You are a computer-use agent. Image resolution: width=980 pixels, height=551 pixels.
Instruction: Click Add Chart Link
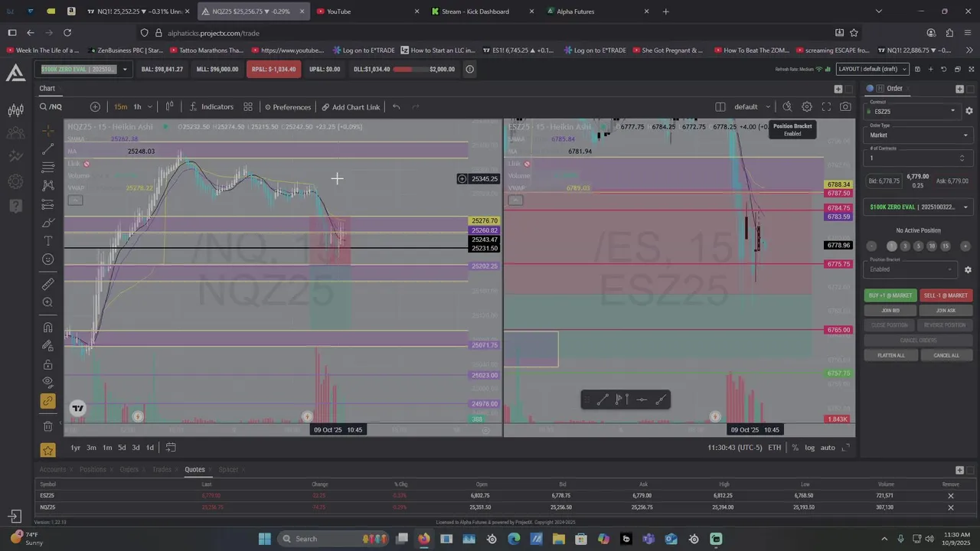point(351,106)
